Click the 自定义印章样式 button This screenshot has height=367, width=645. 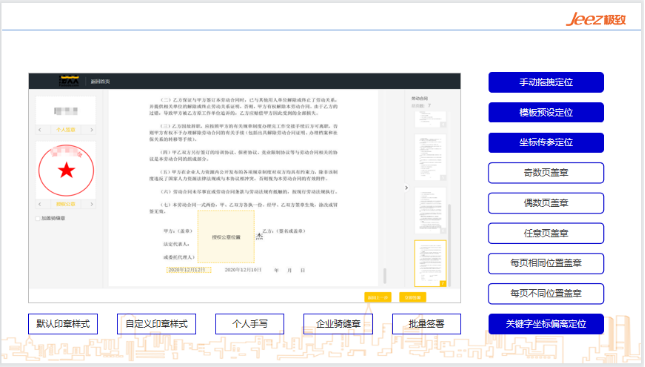click(156, 324)
